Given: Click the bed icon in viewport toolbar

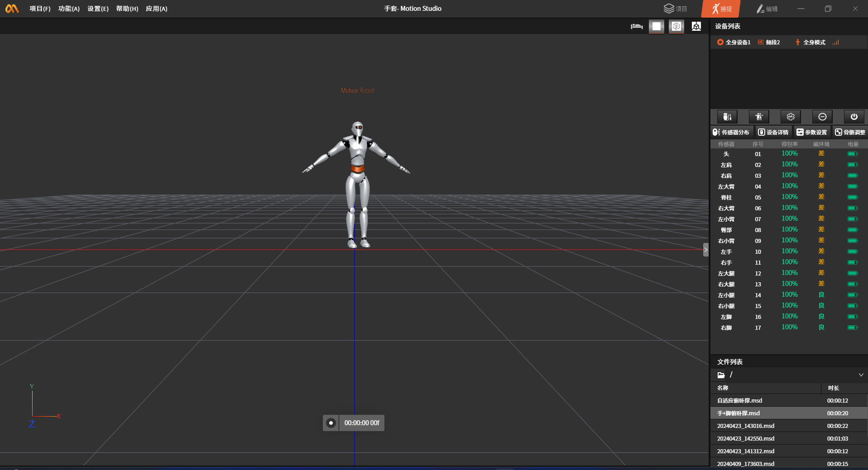Looking at the screenshot, I should (x=637, y=26).
